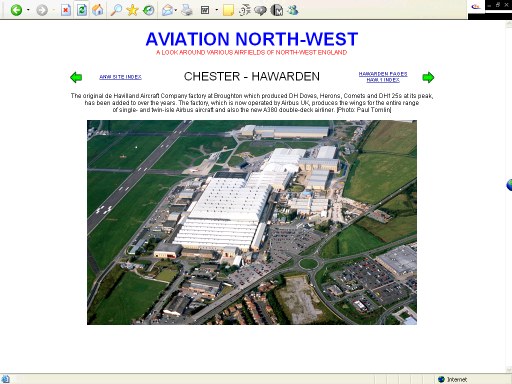Click the AVIATION NORTH-WEST heading
The image size is (512, 384).
tap(252, 39)
